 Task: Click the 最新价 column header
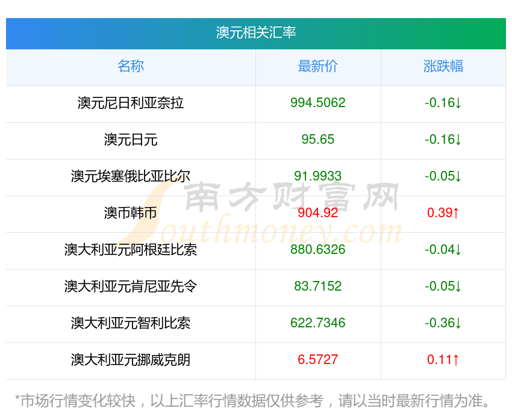(317, 66)
